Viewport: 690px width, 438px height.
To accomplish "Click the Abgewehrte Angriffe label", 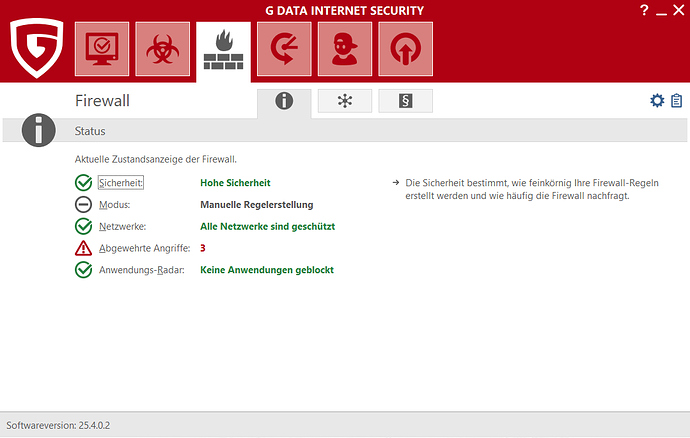I will [144, 248].
